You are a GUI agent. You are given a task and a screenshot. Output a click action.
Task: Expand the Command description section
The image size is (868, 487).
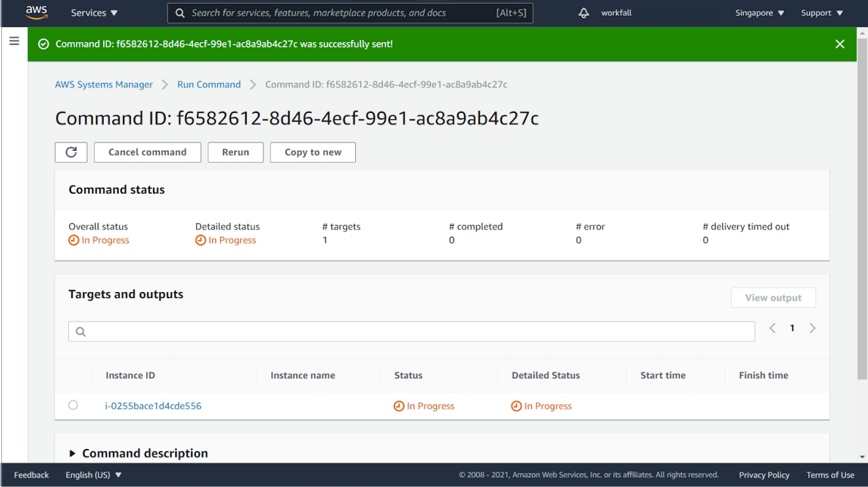click(x=139, y=454)
